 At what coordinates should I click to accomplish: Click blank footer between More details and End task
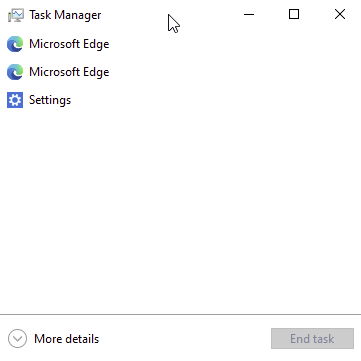[185, 339]
